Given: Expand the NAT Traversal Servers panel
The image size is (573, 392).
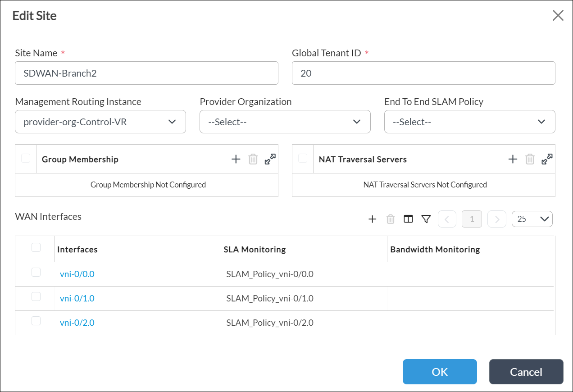Looking at the screenshot, I should pyautogui.click(x=546, y=159).
